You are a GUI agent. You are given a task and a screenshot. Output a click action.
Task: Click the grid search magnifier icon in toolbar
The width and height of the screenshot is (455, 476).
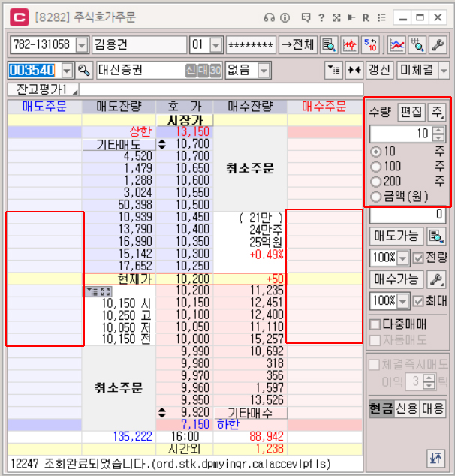(417, 45)
